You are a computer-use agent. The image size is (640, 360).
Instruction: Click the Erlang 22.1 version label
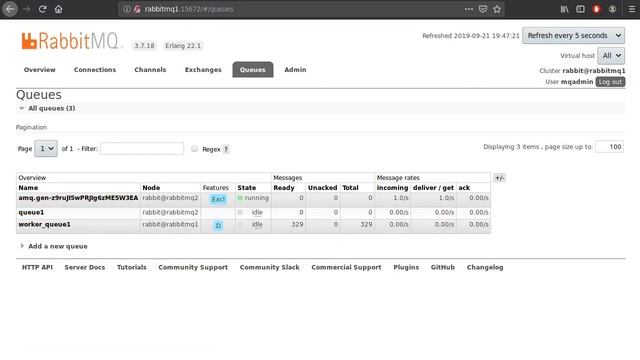(x=183, y=46)
